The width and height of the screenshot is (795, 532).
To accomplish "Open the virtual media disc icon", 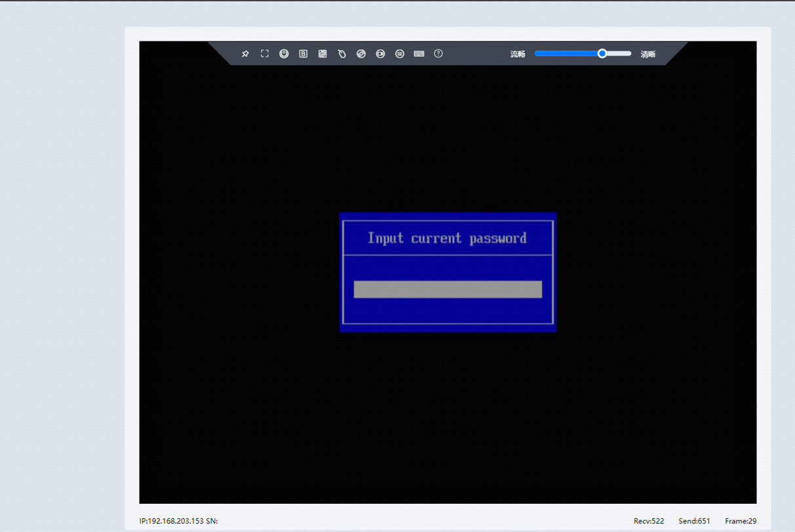I will [x=361, y=54].
